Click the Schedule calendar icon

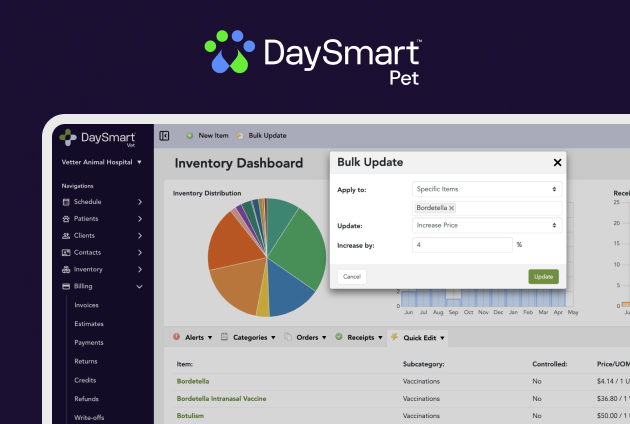pos(66,202)
